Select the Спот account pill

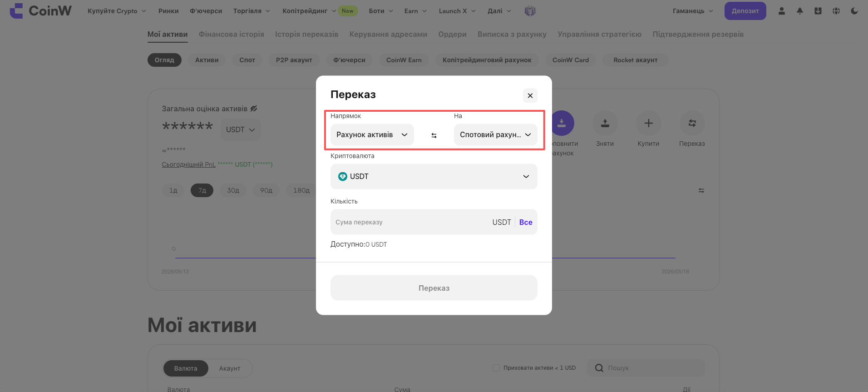pos(247,60)
